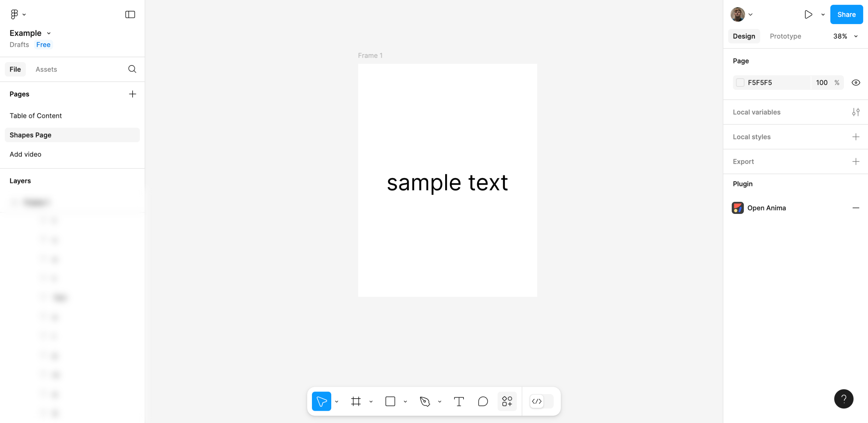Switch to the Assets tab
The height and width of the screenshot is (423, 868).
[46, 69]
